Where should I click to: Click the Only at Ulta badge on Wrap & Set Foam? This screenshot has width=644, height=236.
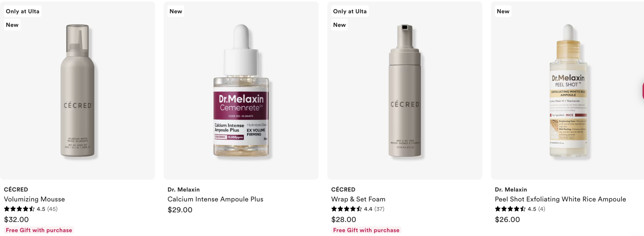[350, 11]
